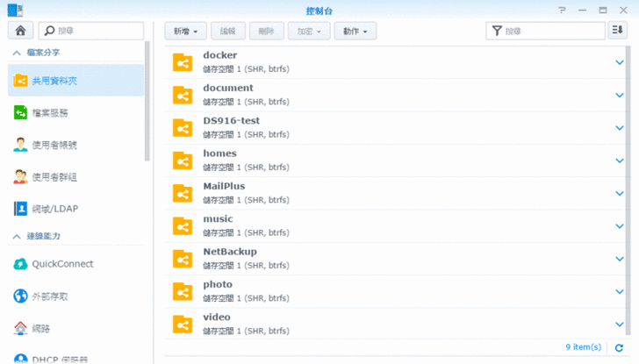
Task: Refresh the shared folder list
Action: click(x=619, y=347)
